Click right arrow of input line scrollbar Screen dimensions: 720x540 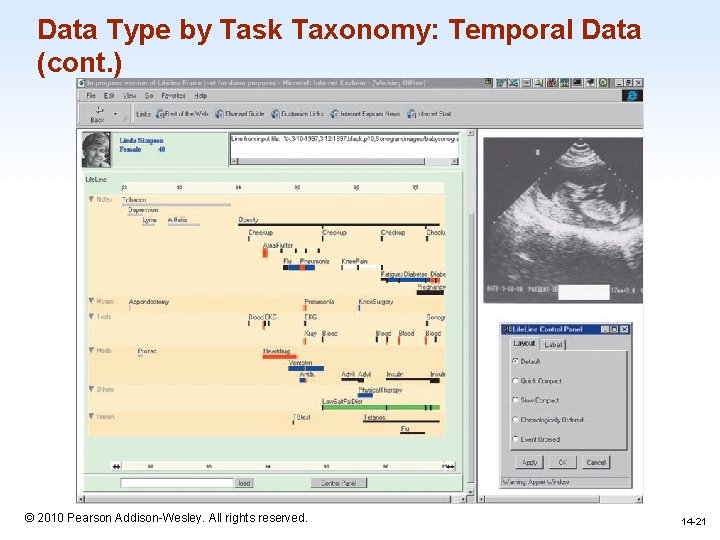click(455, 161)
